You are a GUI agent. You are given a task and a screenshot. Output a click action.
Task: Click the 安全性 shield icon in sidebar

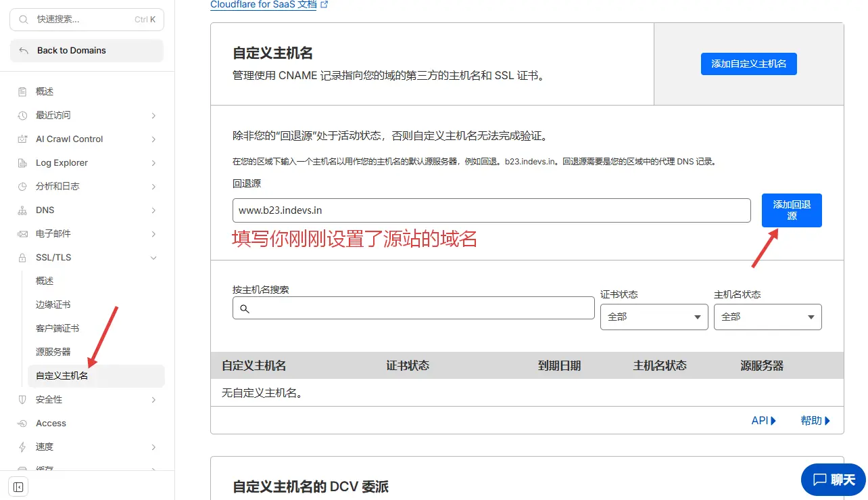coord(22,399)
